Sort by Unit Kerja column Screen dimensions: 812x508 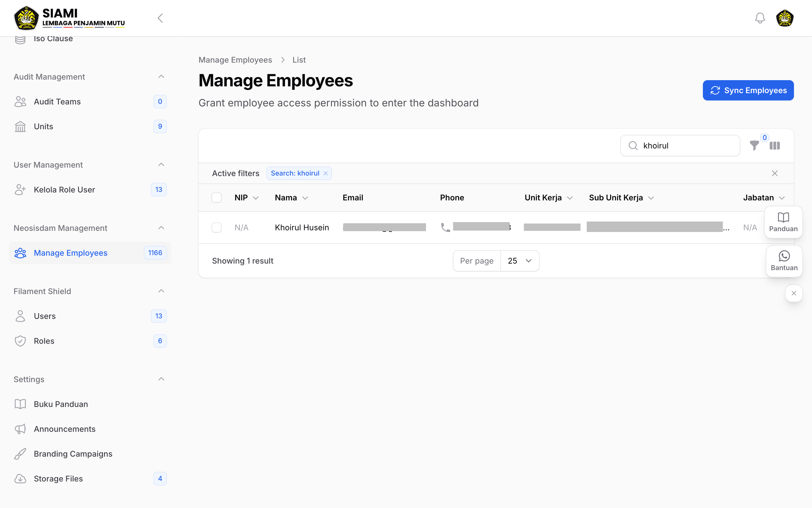click(549, 198)
